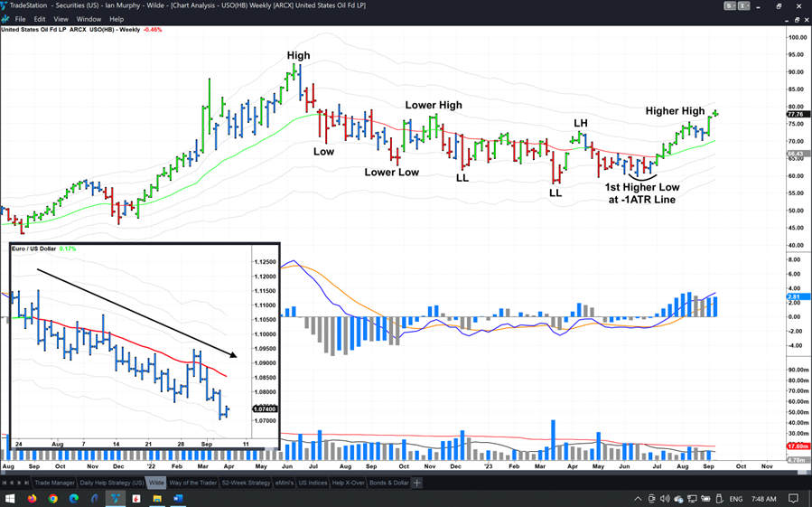Toggle the I indicator button in title bar
This screenshot has width=812, height=507.
743,6
